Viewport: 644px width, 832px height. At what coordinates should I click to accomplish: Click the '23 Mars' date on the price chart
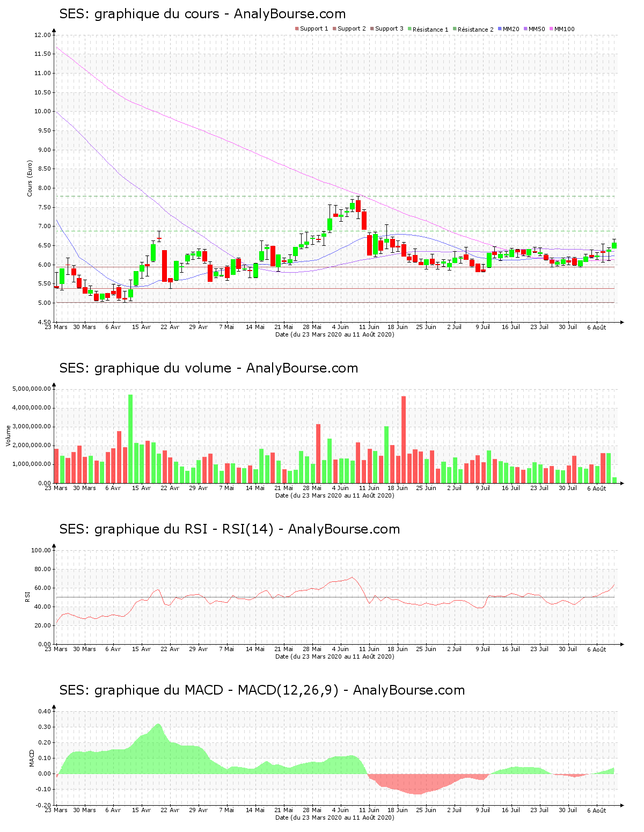[x=56, y=327]
